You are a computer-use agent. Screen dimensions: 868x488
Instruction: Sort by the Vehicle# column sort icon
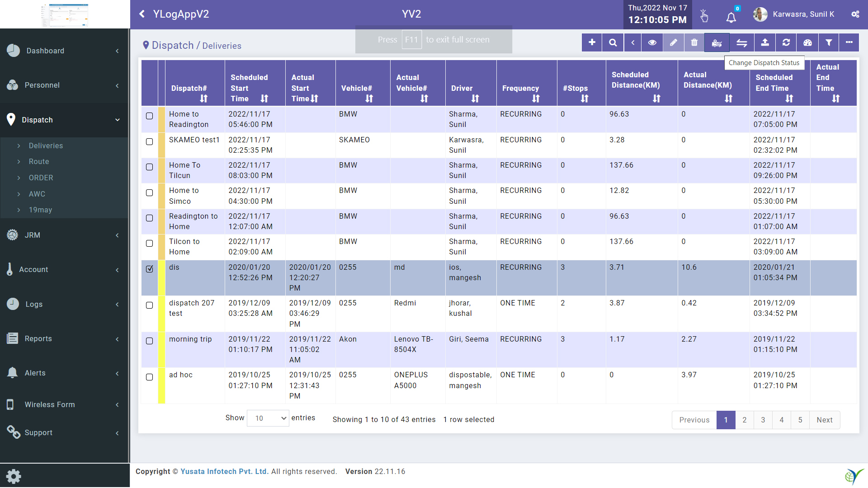[x=369, y=99]
